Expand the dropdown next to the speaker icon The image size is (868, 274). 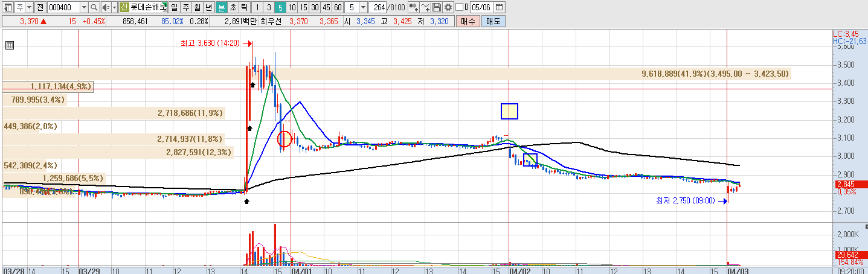[114, 7]
